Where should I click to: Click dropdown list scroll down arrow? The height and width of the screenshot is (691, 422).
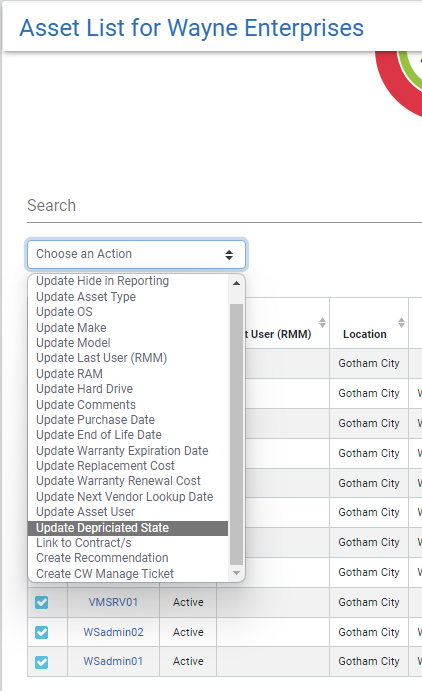click(x=237, y=573)
